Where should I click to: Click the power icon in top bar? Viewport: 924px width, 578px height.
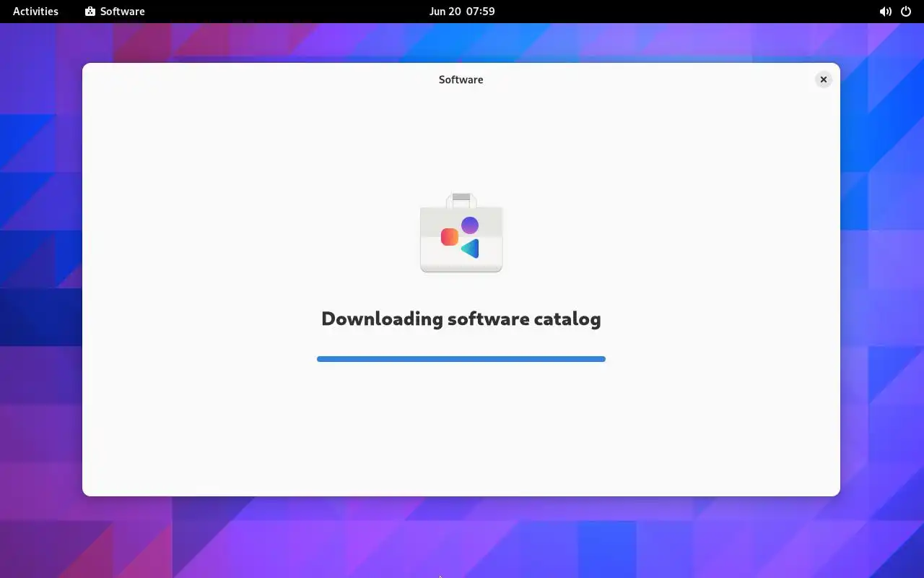pos(906,12)
